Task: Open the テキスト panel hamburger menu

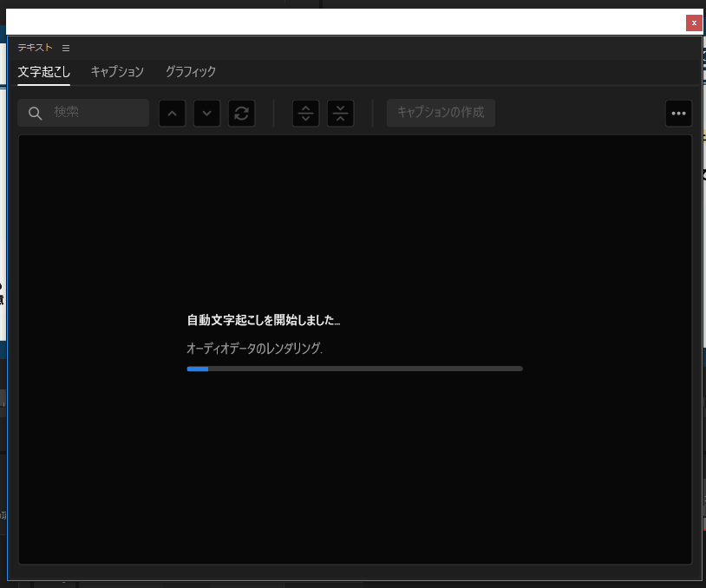Action: [x=66, y=48]
